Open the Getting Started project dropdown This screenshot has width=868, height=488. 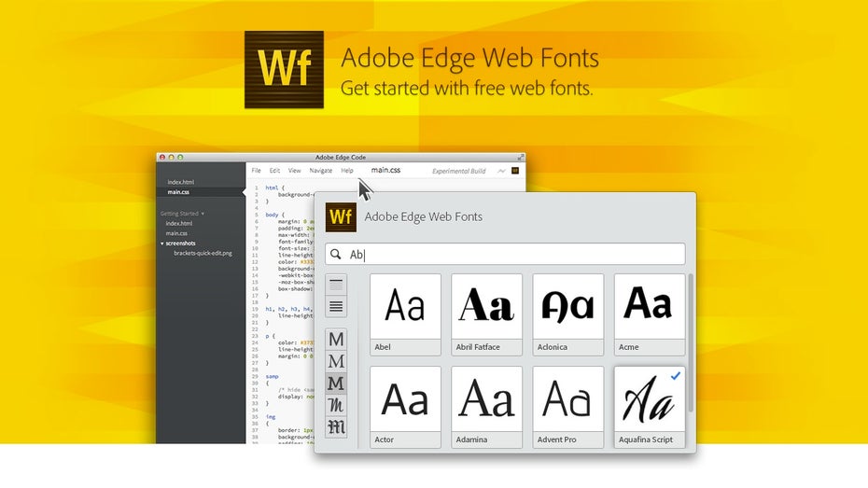tap(182, 214)
